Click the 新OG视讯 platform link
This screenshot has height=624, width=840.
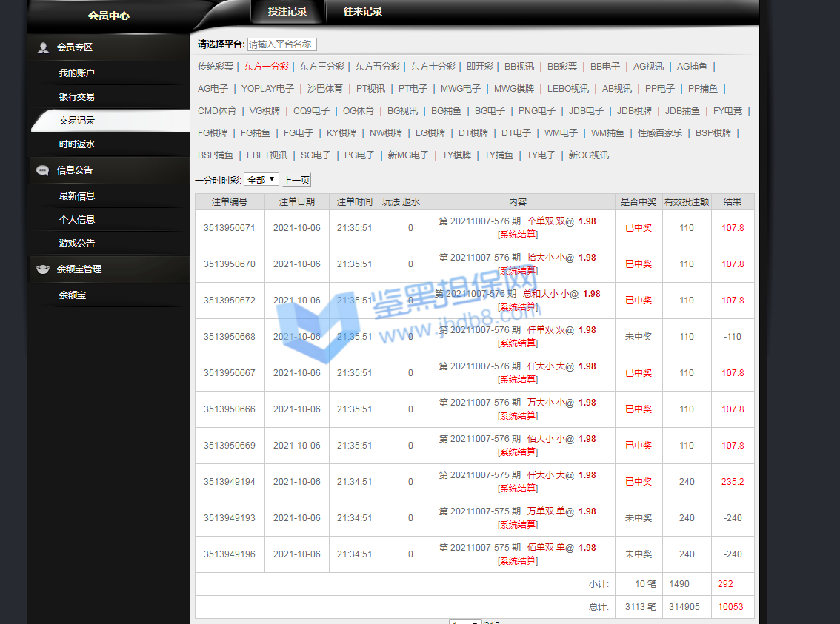pos(588,155)
